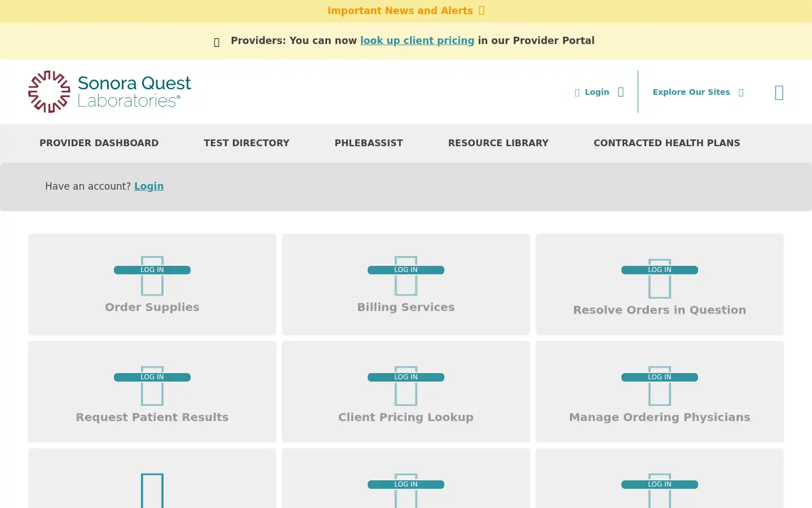
Task: Follow the look up client pricing link
Action: 417,41
